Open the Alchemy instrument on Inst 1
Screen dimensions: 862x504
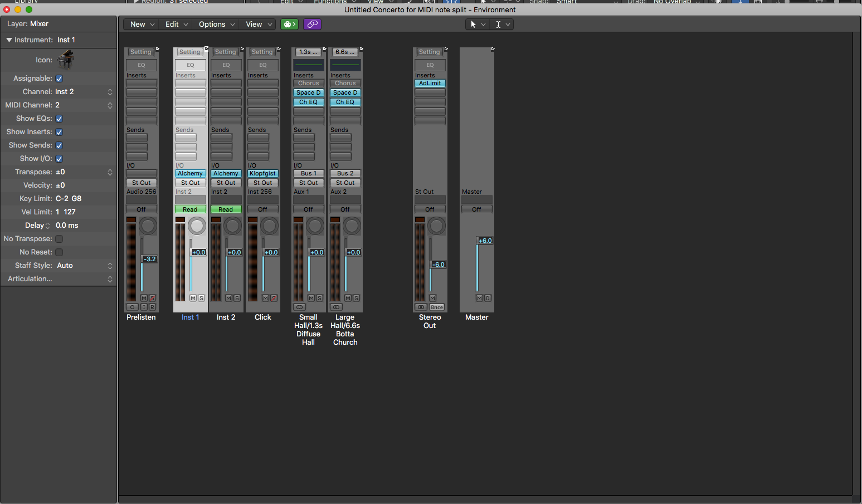pos(190,173)
